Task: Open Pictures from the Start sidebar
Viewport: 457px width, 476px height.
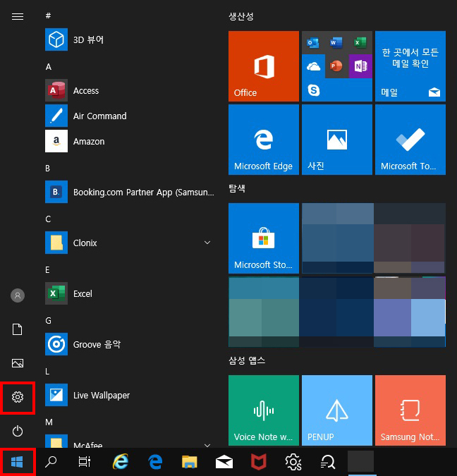Action: [x=18, y=363]
